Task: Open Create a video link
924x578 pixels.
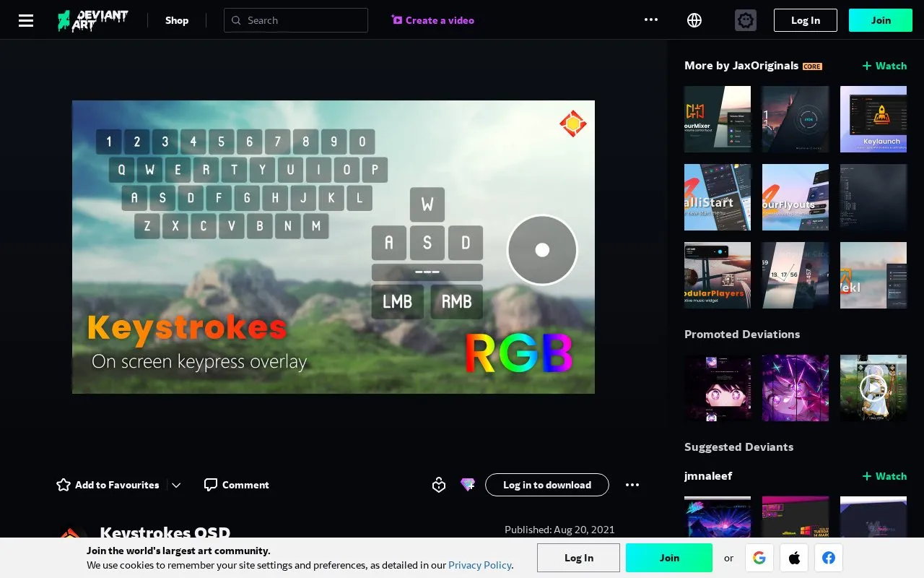Action: [x=433, y=20]
